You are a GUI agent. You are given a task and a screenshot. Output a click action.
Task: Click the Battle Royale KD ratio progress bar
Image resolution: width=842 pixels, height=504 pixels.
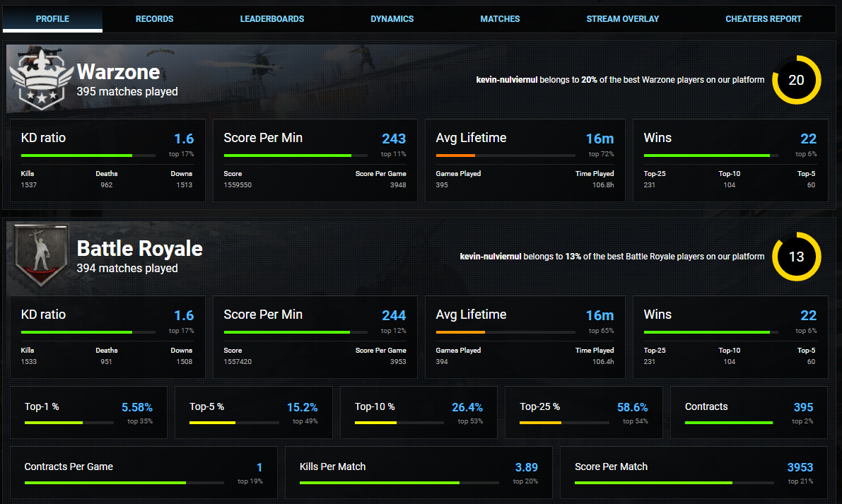pos(88,332)
